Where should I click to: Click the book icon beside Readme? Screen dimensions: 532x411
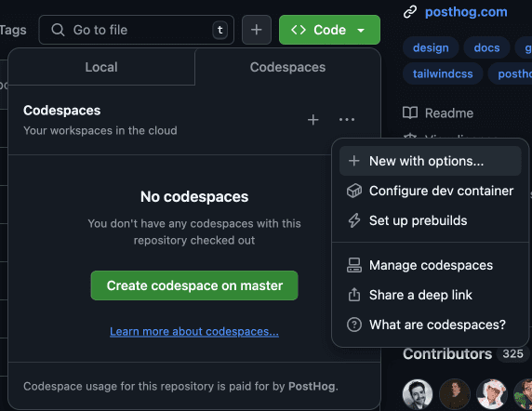pos(410,113)
